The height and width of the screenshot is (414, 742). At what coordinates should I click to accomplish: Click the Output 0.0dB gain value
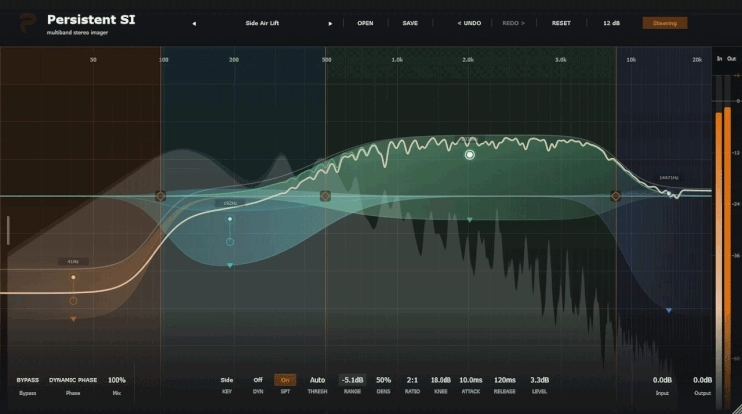pyautogui.click(x=703, y=380)
